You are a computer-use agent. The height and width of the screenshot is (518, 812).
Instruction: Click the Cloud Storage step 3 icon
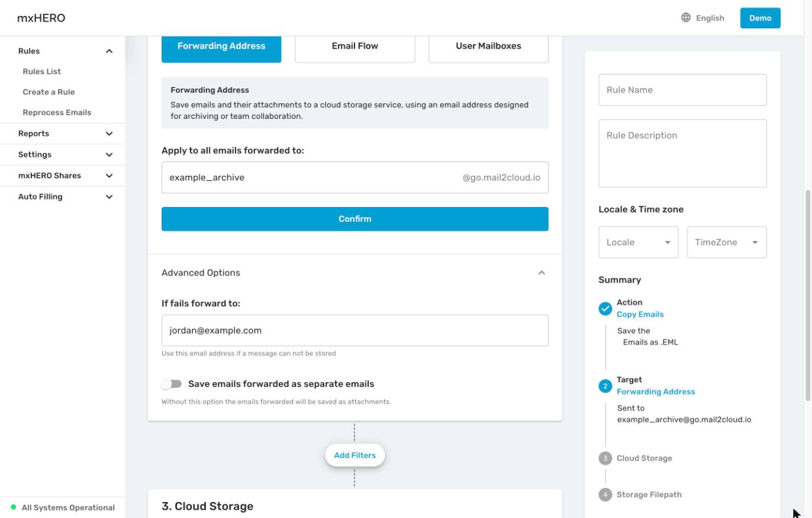click(x=605, y=458)
